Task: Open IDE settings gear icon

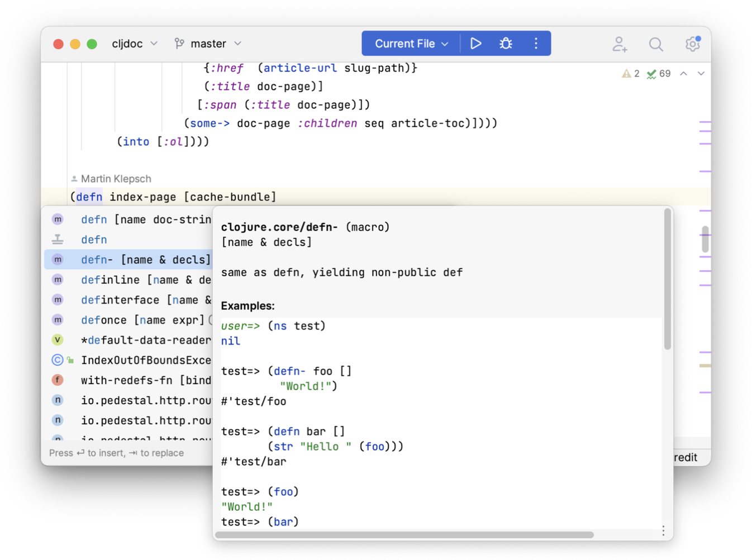Action: pyautogui.click(x=693, y=44)
